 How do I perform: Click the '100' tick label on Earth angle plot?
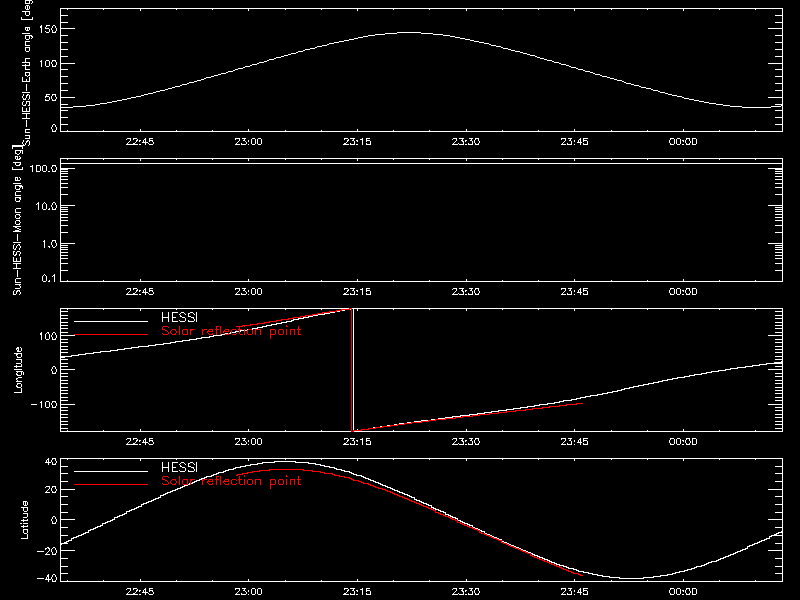tap(47, 64)
